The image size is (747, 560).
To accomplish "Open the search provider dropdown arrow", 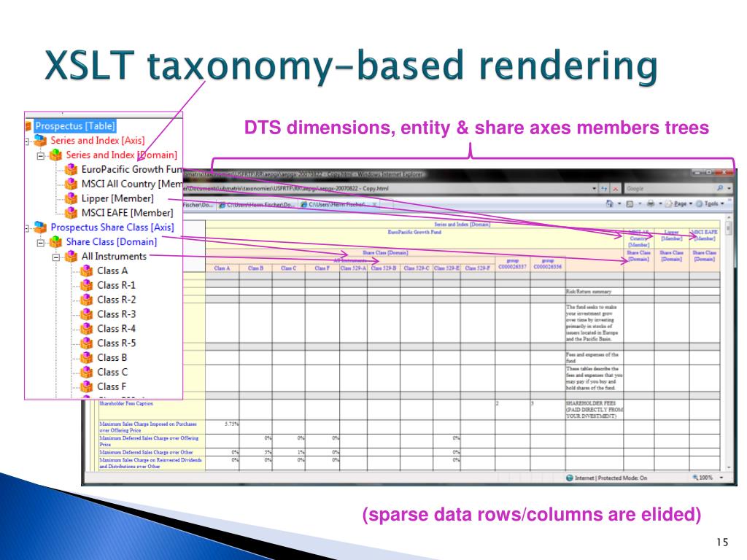I will click(729, 189).
